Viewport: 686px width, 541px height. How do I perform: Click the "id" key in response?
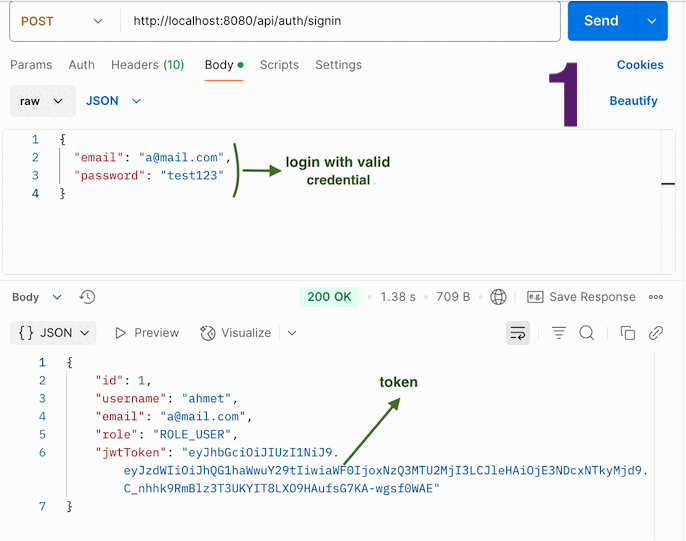[x=109, y=380]
